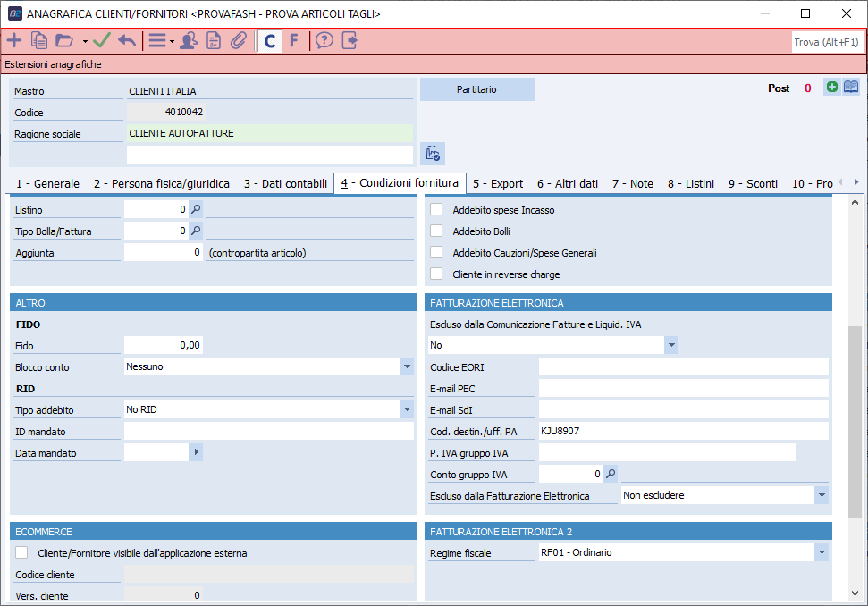The image size is (868, 606).
Task: Expand the Blocco conto dropdown
Action: click(407, 366)
